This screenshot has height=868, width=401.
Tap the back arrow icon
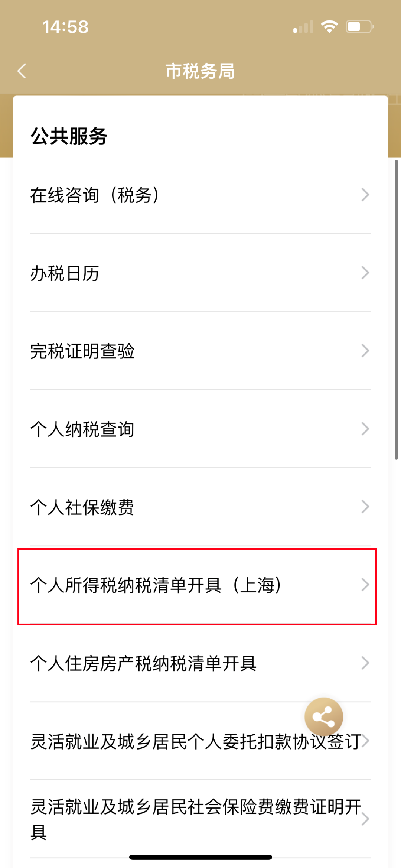(x=22, y=71)
